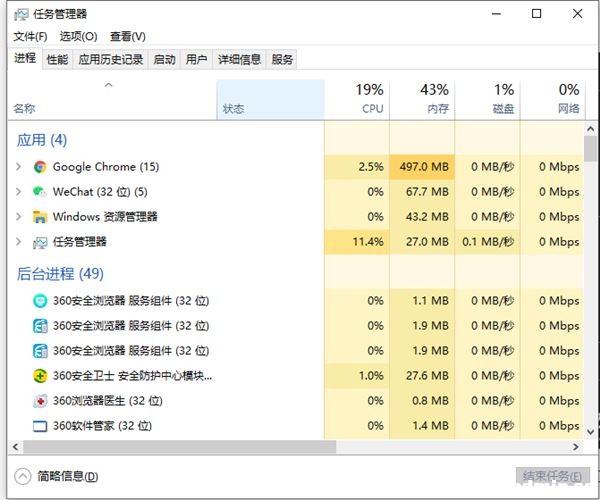Click the 43.2 MB memory cell

pos(422,217)
